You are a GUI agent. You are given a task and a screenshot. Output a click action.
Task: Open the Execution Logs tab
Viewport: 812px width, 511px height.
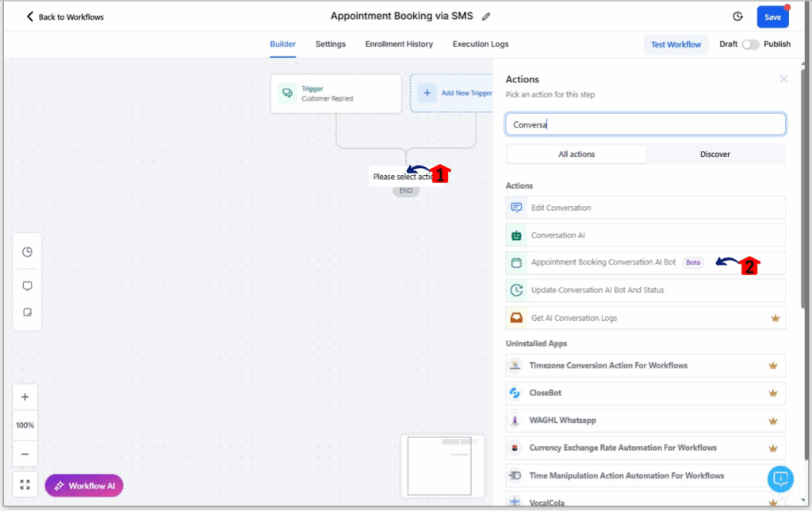click(481, 44)
